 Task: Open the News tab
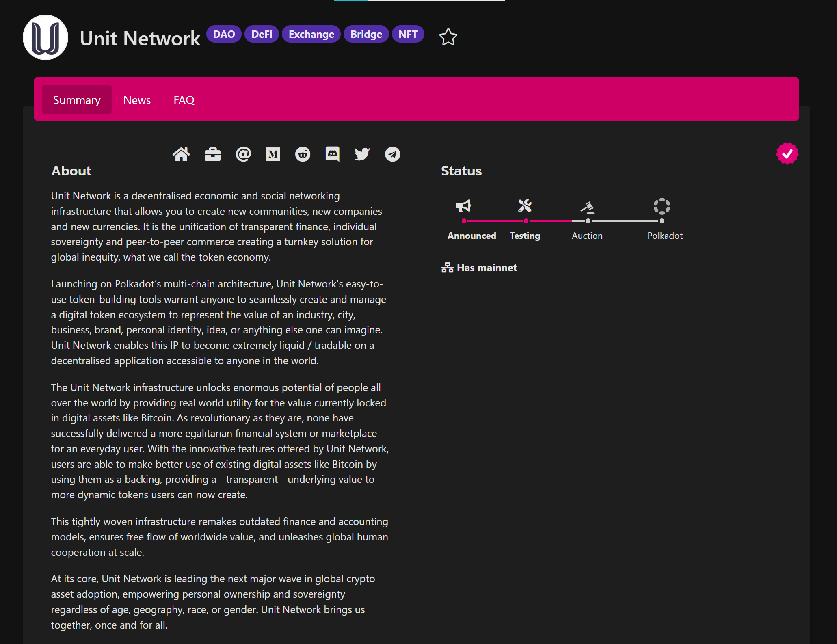pos(137,100)
